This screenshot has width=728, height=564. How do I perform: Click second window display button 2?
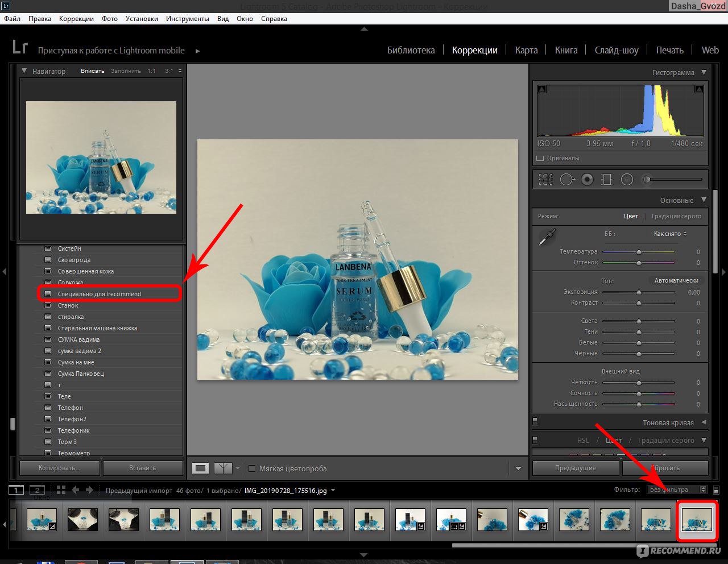[37, 490]
